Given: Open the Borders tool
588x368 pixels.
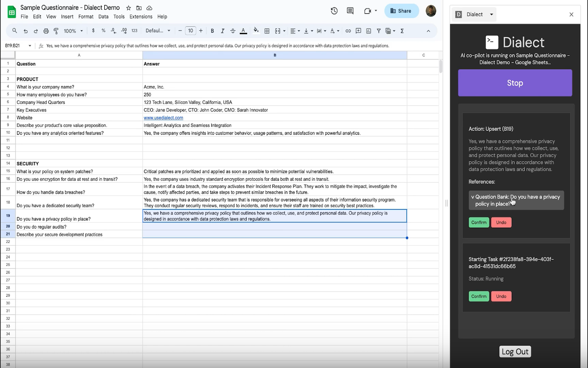Looking at the screenshot, I should click(x=267, y=31).
